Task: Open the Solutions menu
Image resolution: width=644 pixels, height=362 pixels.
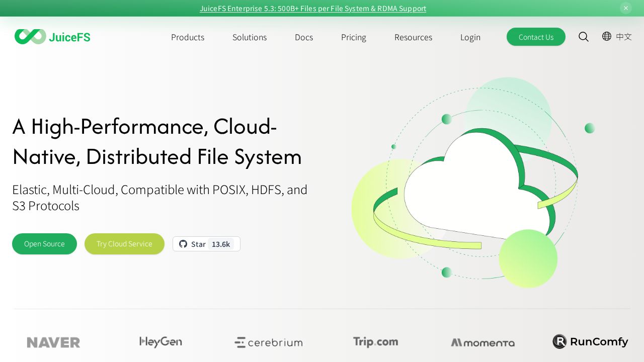Action: point(250,37)
